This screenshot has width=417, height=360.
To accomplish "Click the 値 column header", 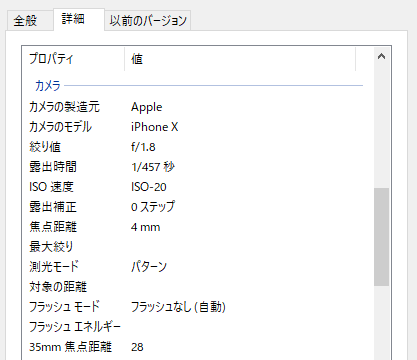I will click(x=240, y=59).
